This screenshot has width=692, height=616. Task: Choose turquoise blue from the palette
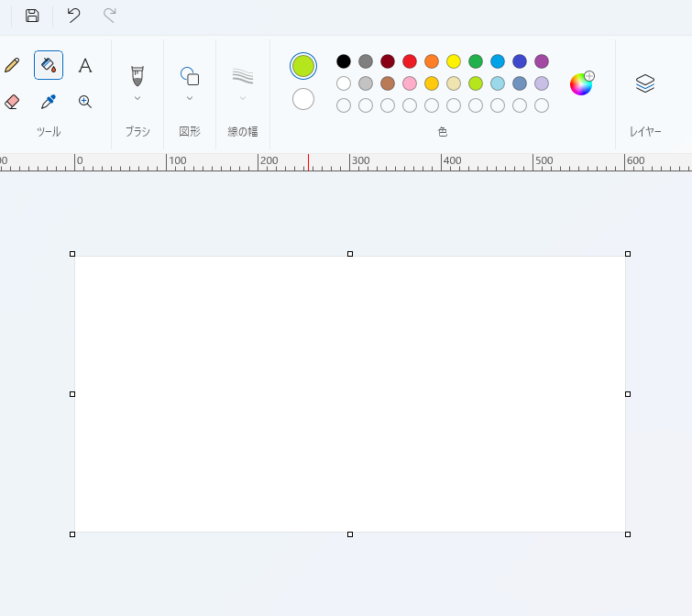pos(498,61)
